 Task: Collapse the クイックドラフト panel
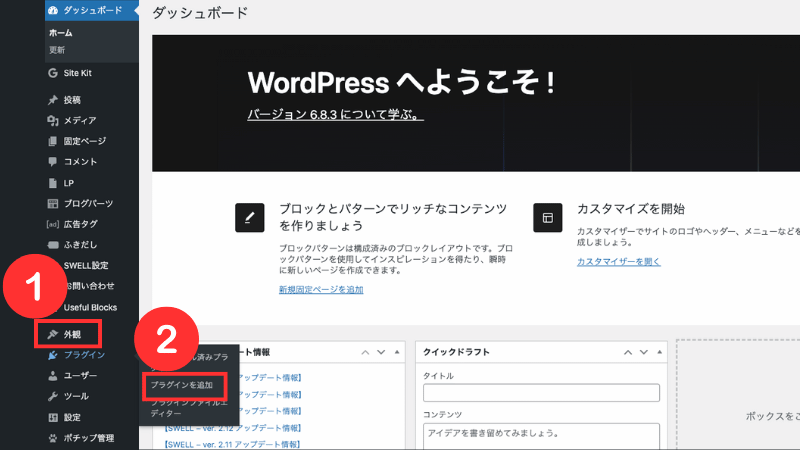(659, 353)
